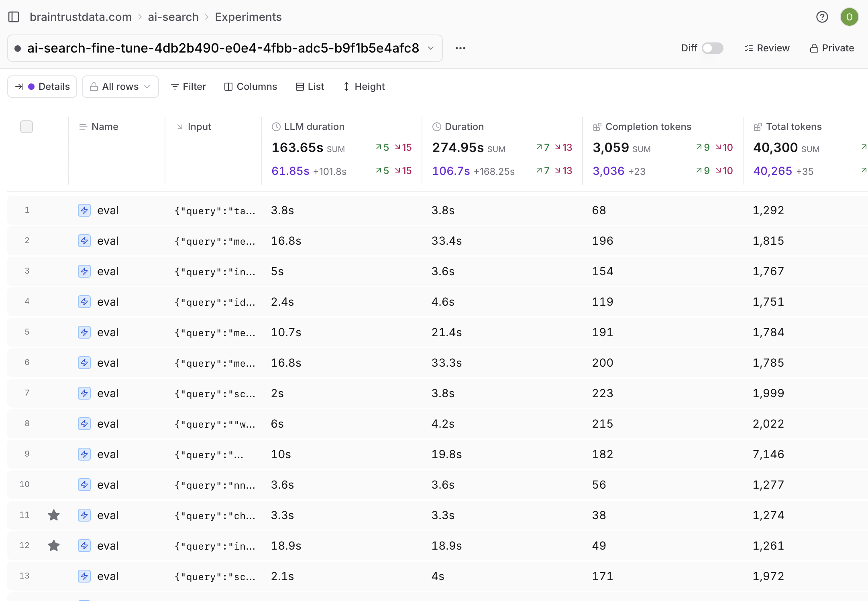Image resolution: width=868 pixels, height=601 pixels.
Task: Unstar row 12 via its star icon
Action: pyautogui.click(x=54, y=545)
